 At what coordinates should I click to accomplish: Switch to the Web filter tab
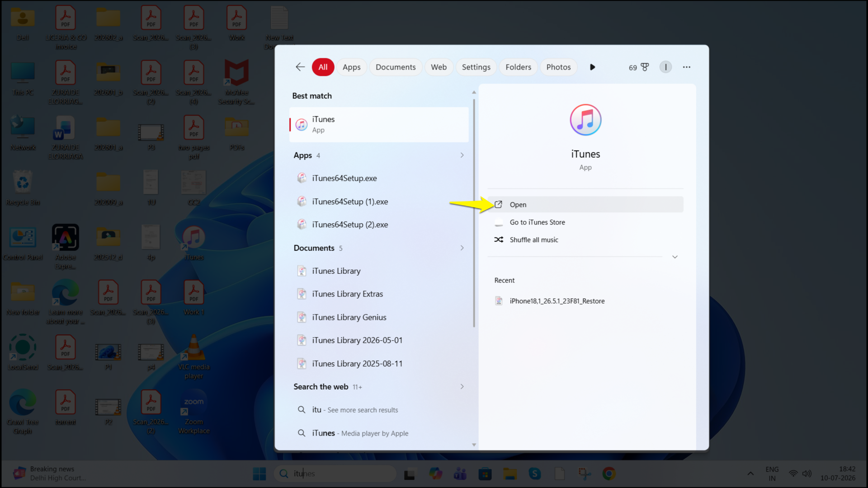click(x=439, y=67)
